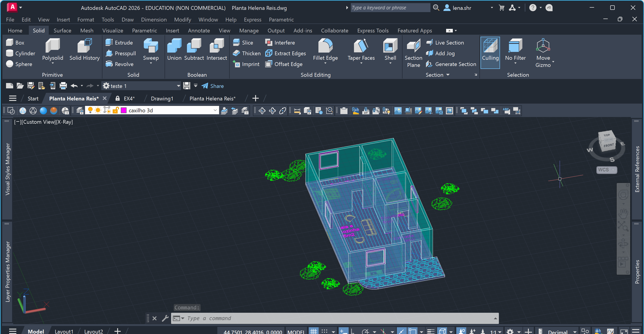Create a Section Plane

click(x=413, y=53)
